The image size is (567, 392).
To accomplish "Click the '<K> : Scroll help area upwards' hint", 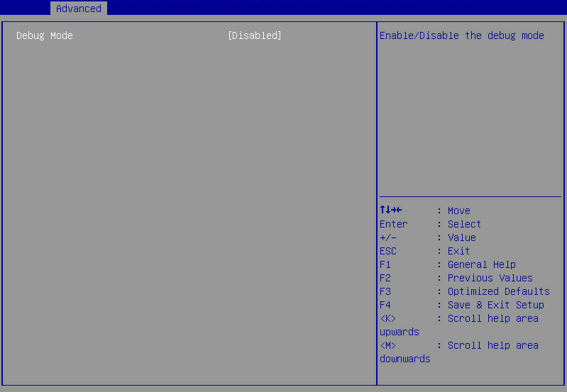I will (x=459, y=325).
